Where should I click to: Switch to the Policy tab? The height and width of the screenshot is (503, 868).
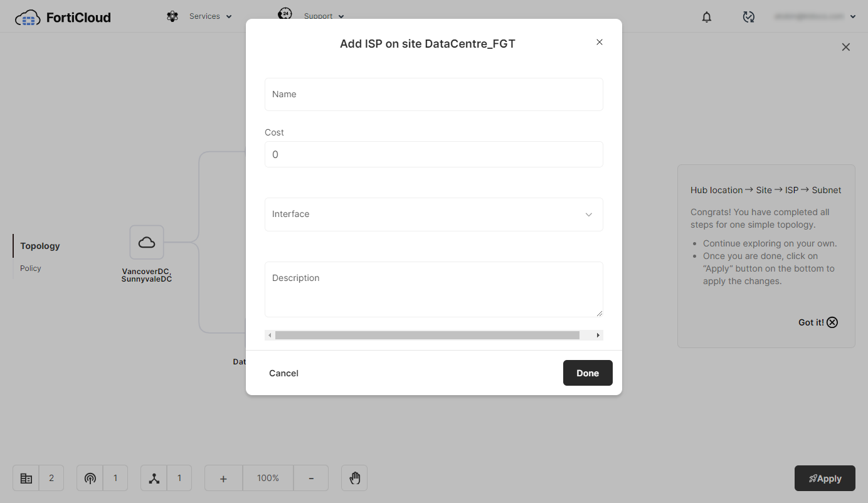coord(30,268)
